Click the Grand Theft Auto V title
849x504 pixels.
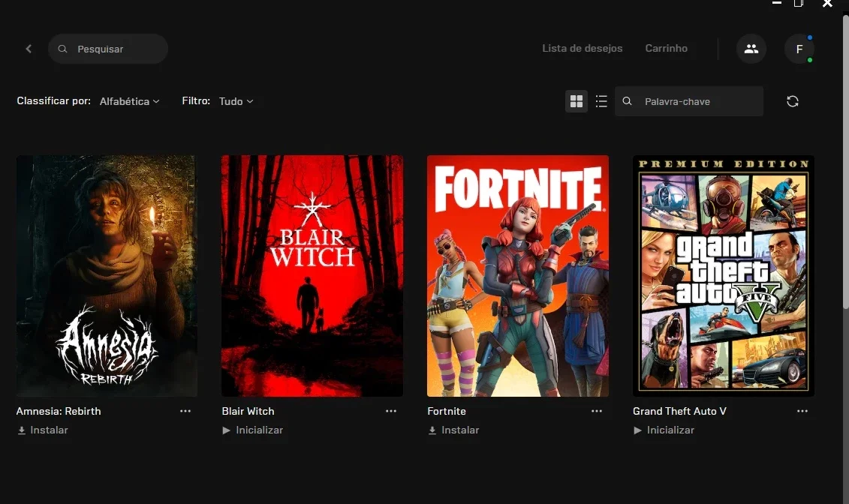coord(679,411)
